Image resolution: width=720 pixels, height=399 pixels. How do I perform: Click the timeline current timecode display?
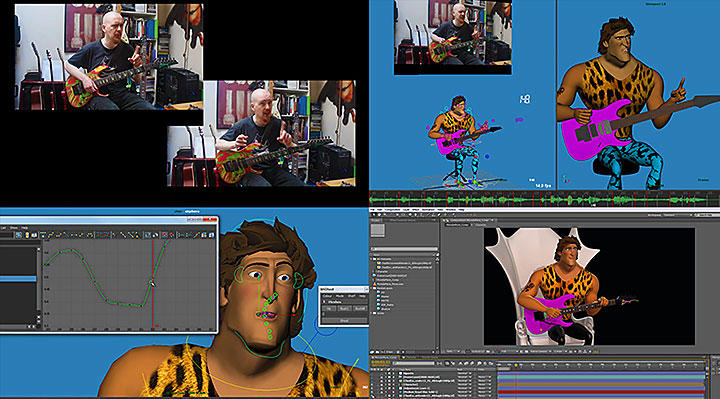click(x=380, y=362)
